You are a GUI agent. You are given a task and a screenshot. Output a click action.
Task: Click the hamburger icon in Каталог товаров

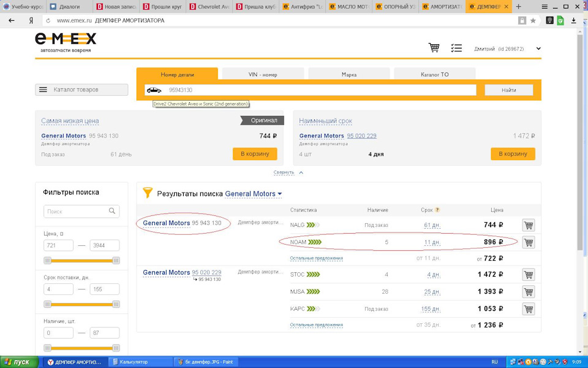[43, 90]
